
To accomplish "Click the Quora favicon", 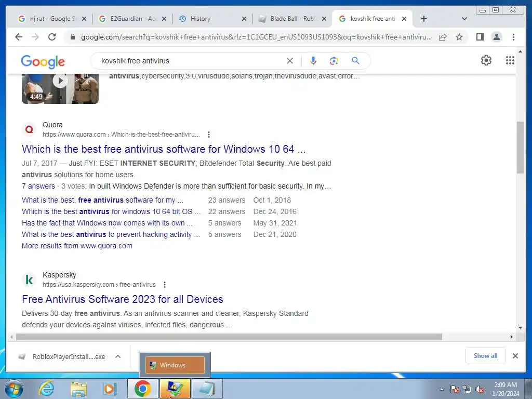I will pos(29,129).
